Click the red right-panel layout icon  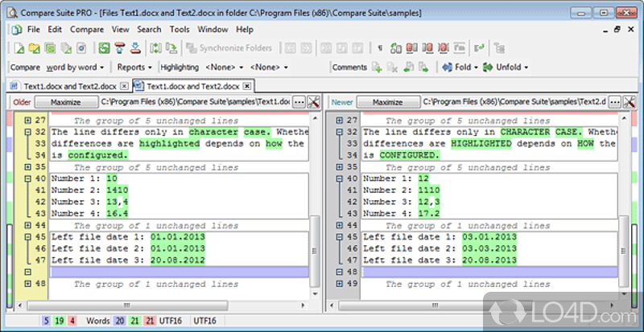(427, 48)
